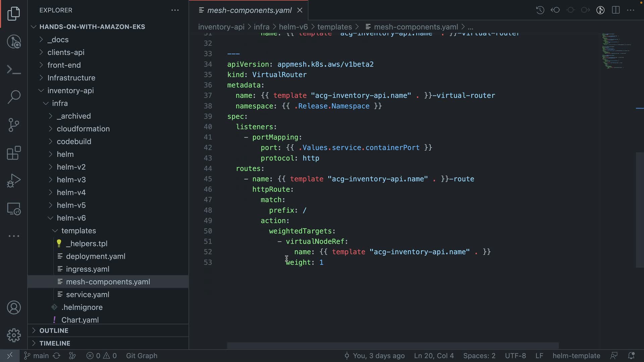Click the Manage gear icon
The width and height of the screenshot is (644, 362).
click(14, 335)
